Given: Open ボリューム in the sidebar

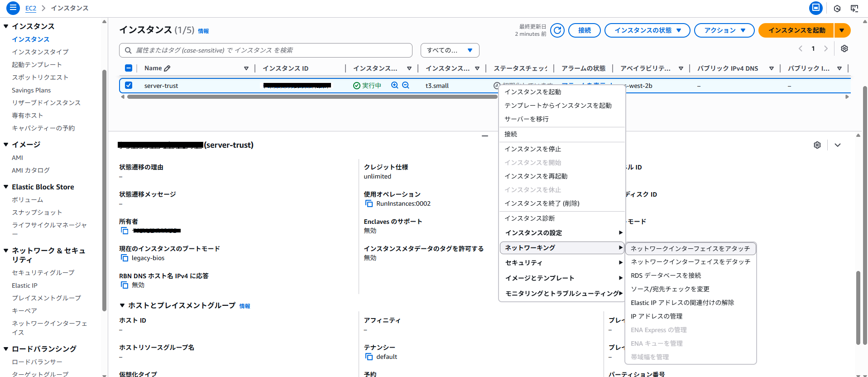Looking at the screenshot, I should click(x=28, y=200).
